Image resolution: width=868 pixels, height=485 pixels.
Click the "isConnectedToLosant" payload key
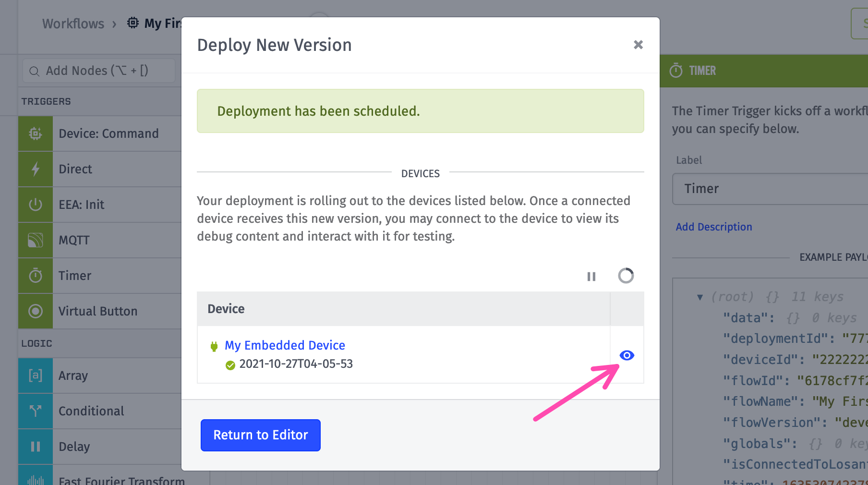(x=796, y=464)
